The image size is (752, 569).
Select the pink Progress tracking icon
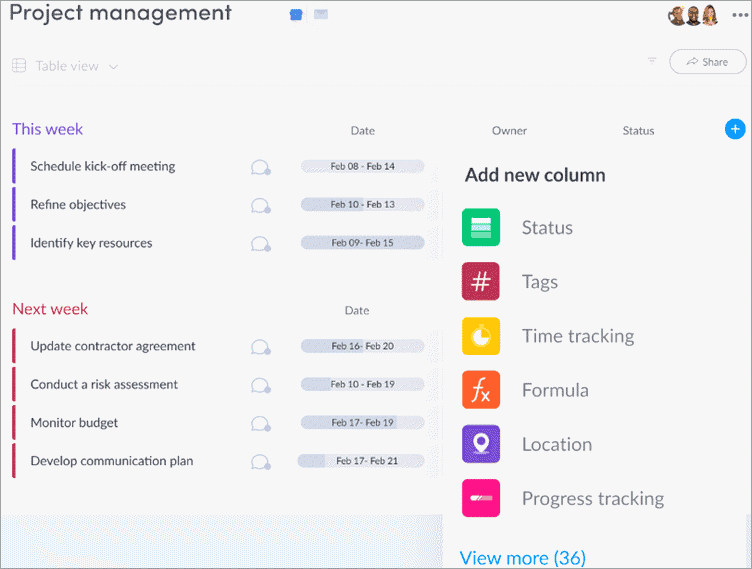point(481,498)
